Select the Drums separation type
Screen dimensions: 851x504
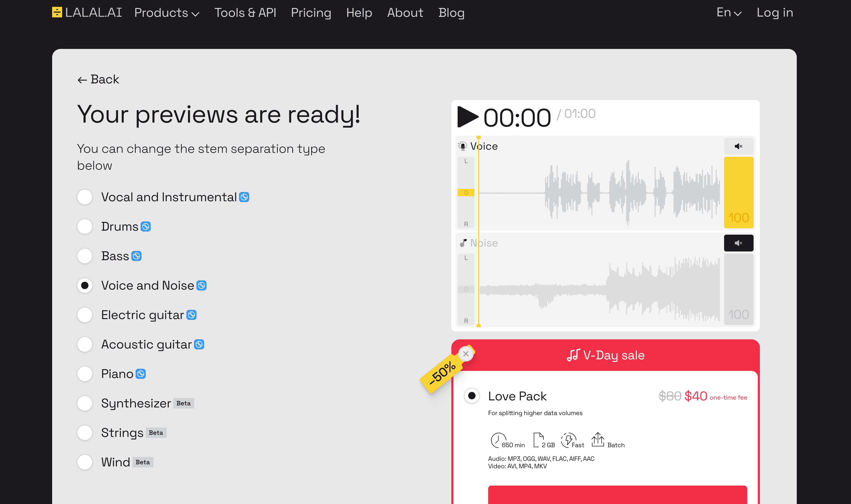click(x=85, y=226)
